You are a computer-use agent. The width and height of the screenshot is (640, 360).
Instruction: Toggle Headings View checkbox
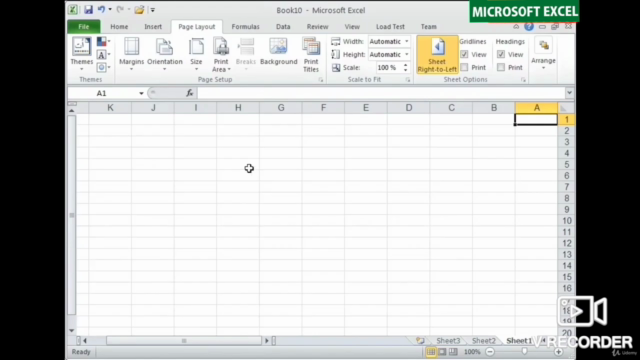click(x=501, y=54)
